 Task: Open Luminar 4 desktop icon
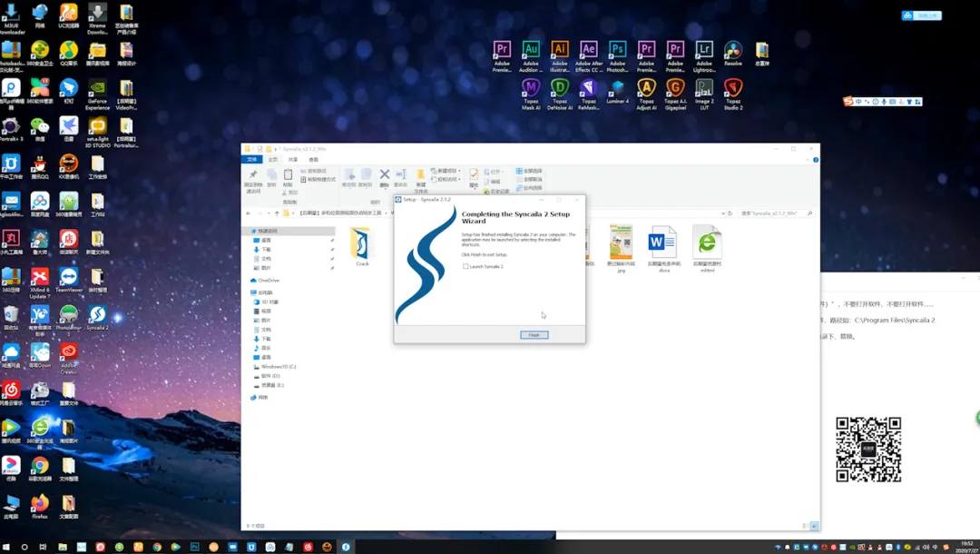coord(618,88)
